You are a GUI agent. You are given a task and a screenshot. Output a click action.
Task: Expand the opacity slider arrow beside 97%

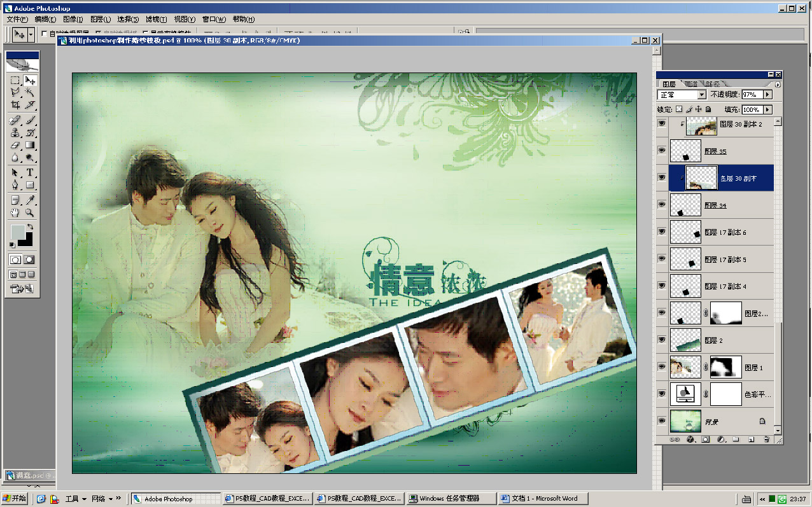tap(767, 95)
